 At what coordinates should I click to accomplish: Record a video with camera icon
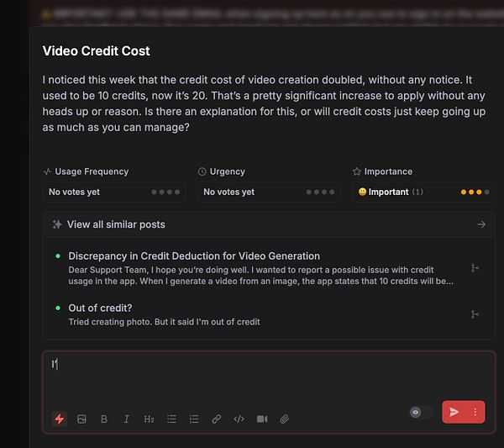262,419
